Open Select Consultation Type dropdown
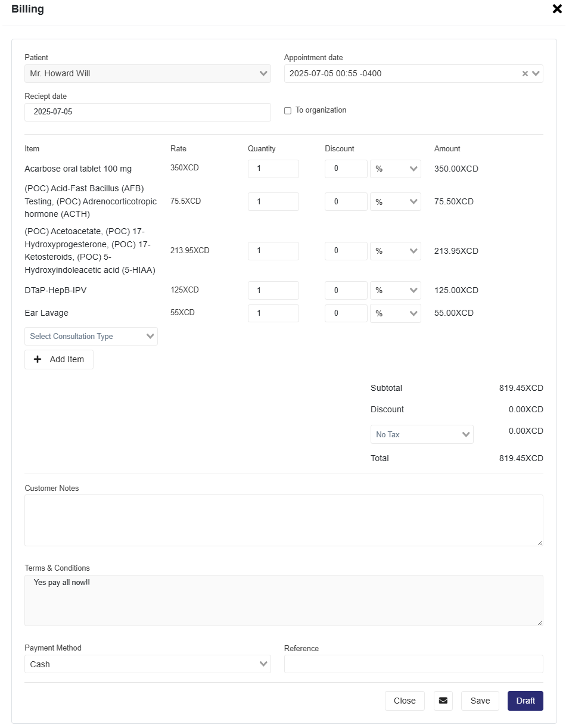Screen dimensions: 569x728 click(91, 336)
